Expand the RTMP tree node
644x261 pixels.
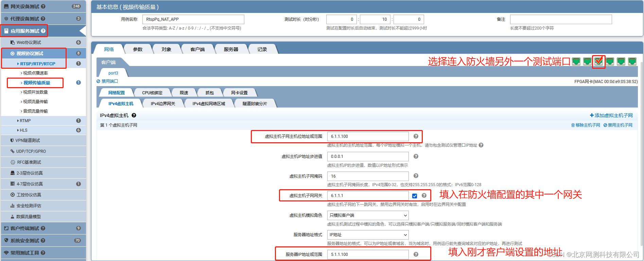43,120
